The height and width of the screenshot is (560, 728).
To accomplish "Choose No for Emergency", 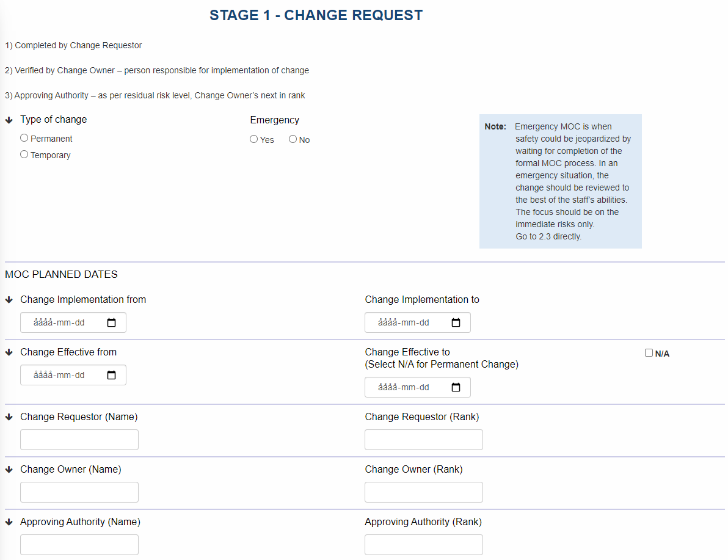I will pos(293,139).
